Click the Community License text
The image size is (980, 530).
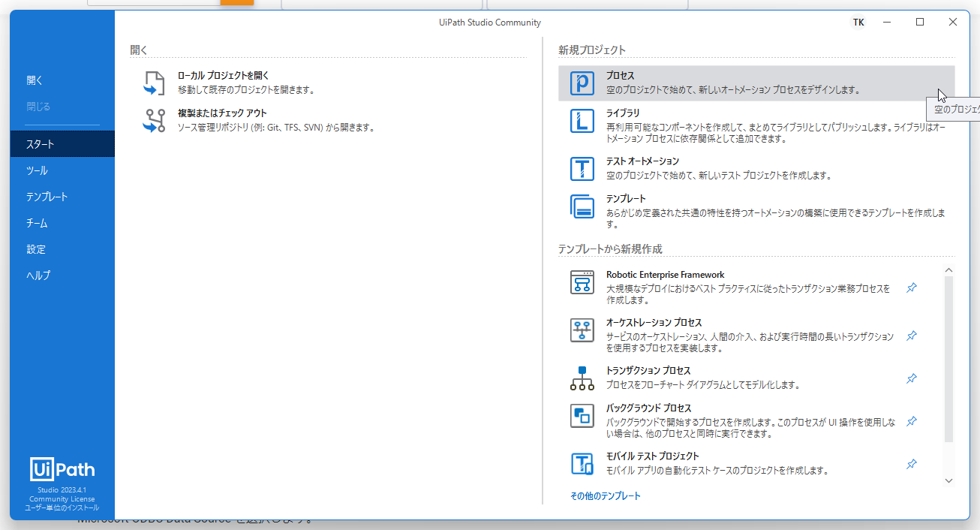tap(62, 499)
